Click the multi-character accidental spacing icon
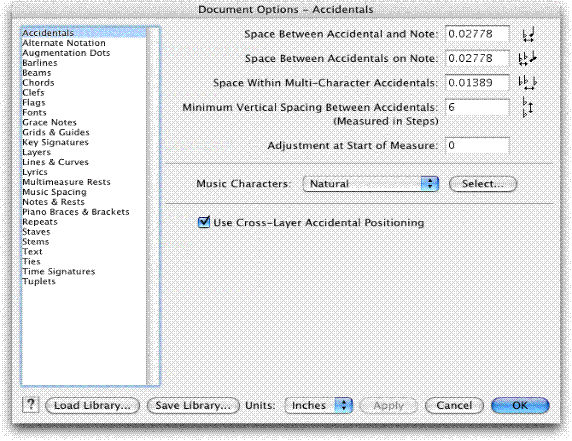Image resolution: width=572 pixels, height=441 pixels. [527, 83]
